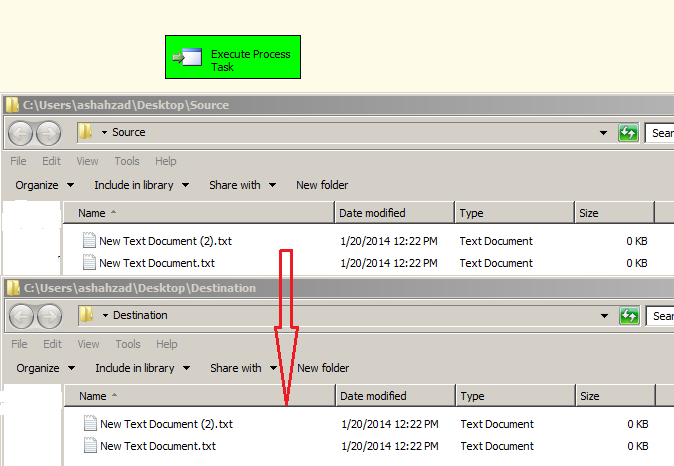Image resolution: width=674 pixels, height=466 pixels.
Task: Open File menu in Source window
Action: (18, 161)
